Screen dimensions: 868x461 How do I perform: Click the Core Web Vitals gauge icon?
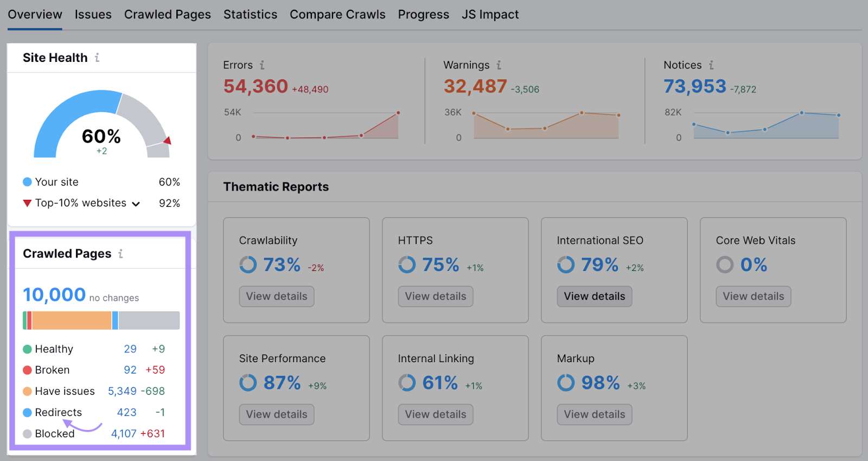[x=725, y=265]
